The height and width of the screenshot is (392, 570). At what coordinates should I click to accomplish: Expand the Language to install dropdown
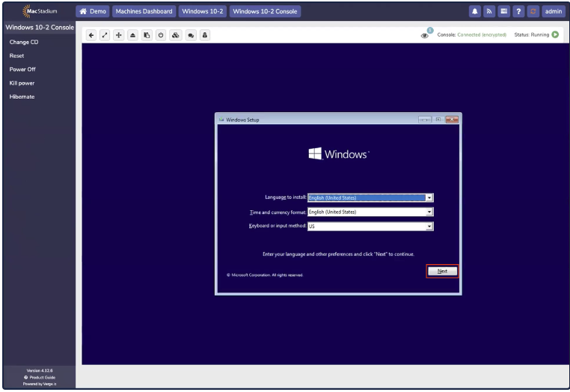click(x=429, y=198)
